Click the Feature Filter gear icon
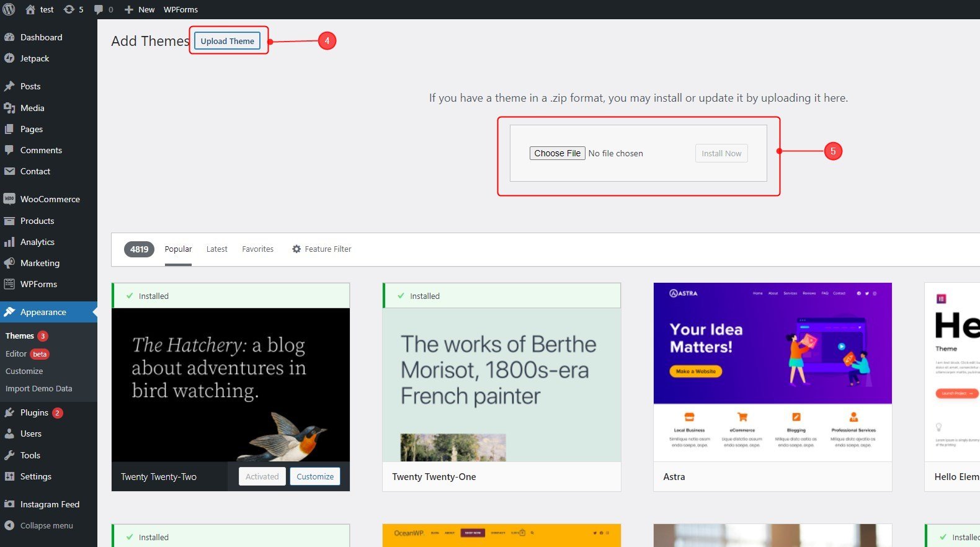 (x=296, y=249)
